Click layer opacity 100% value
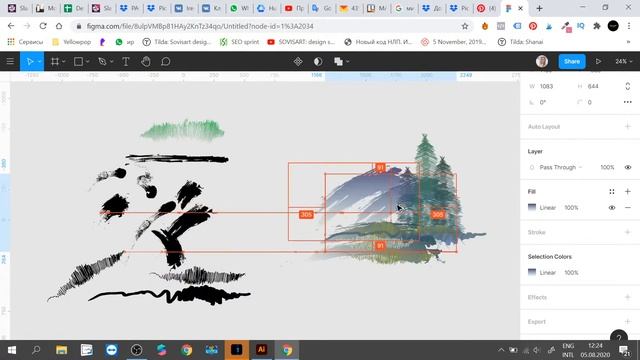The image size is (640, 360). 607,167
